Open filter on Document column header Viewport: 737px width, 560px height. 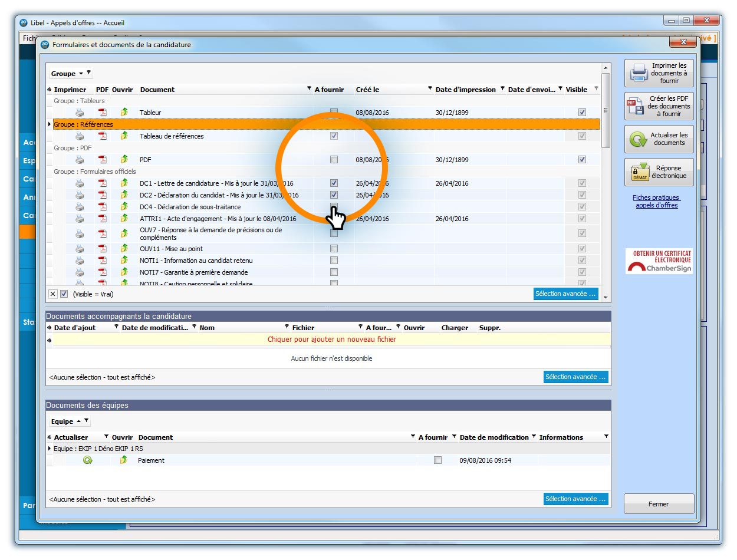[x=310, y=89]
